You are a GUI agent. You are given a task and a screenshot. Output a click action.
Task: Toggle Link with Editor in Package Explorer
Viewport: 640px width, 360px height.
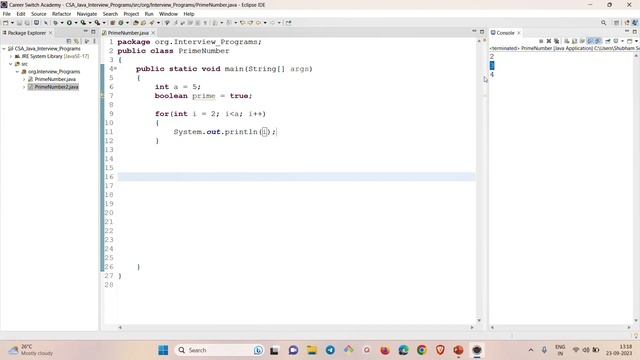click(76, 41)
